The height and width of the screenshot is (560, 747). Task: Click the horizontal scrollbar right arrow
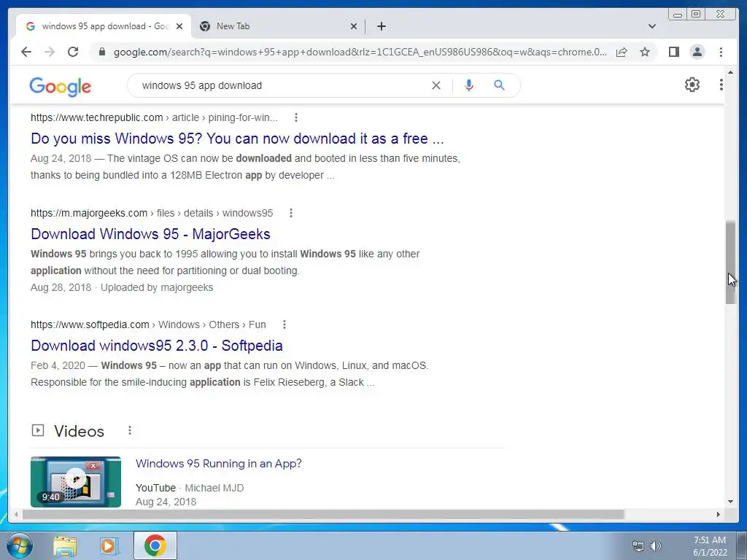[x=719, y=514]
